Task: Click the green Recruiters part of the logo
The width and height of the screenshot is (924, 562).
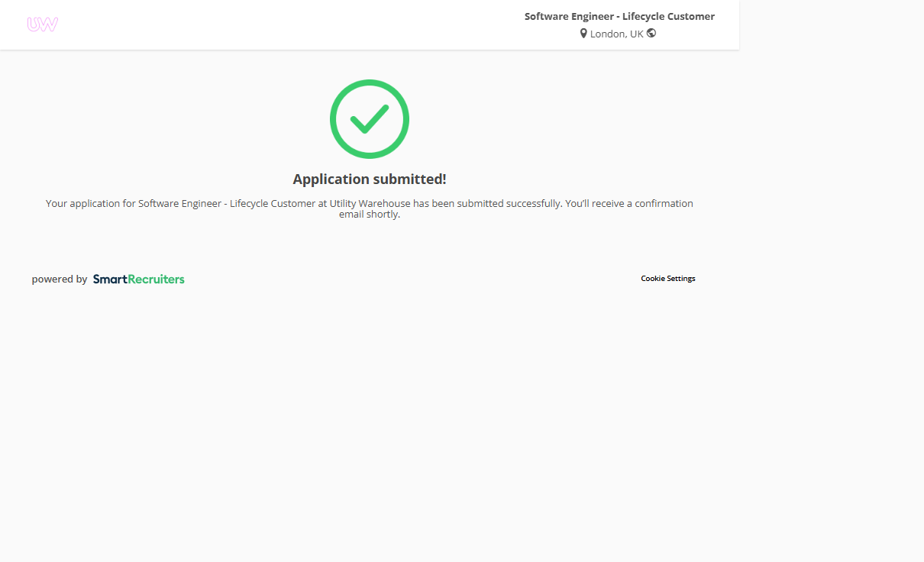Action: [156, 279]
